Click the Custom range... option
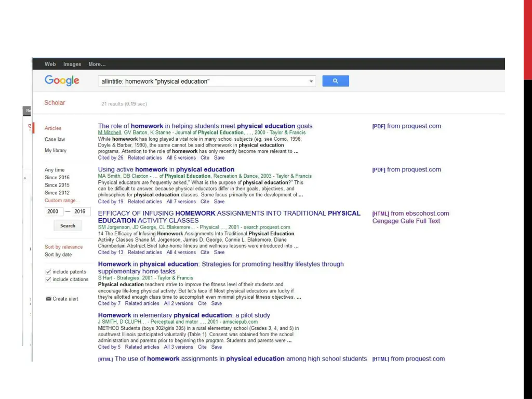The width and height of the screenshot is (532, 399). pyautogui.click(x=62, y=201)
